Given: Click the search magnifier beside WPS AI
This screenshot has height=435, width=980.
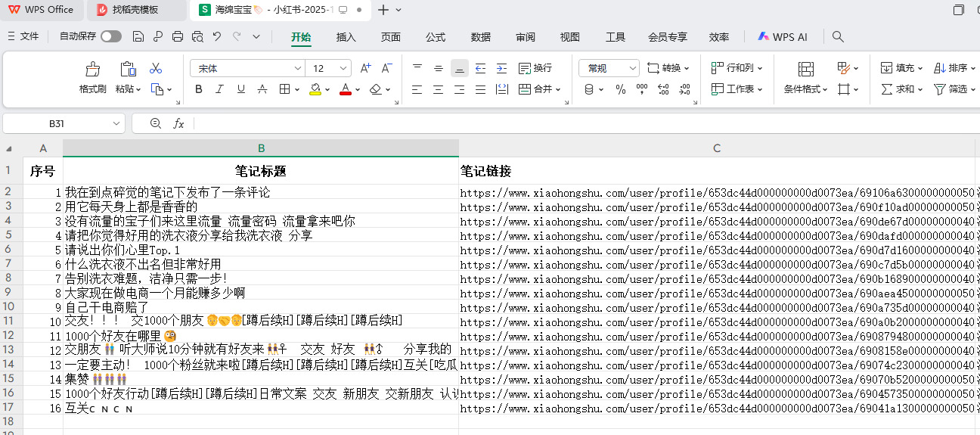Looking at the screenshot, I should [838, 36].
